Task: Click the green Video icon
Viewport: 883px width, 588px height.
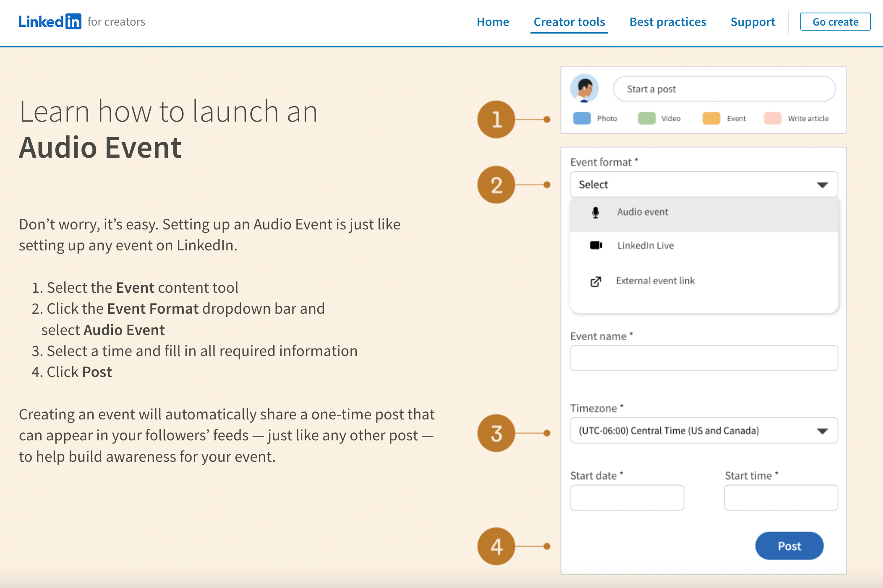Action: coord(646,118)
